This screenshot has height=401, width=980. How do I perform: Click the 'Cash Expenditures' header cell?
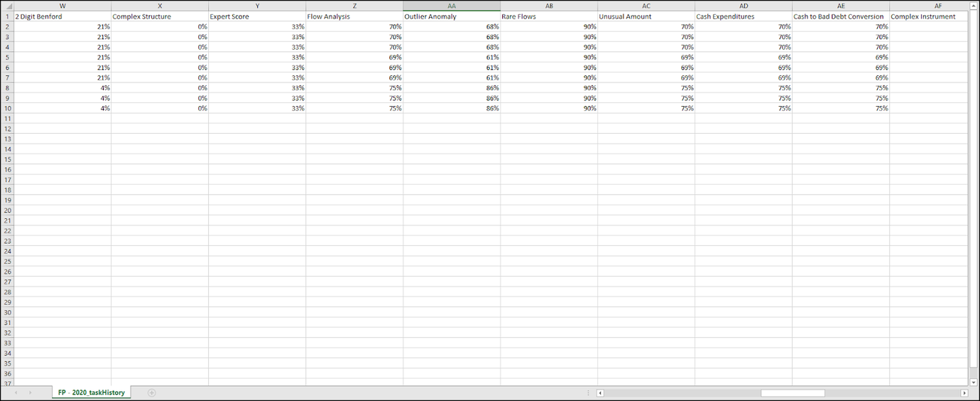744,16
